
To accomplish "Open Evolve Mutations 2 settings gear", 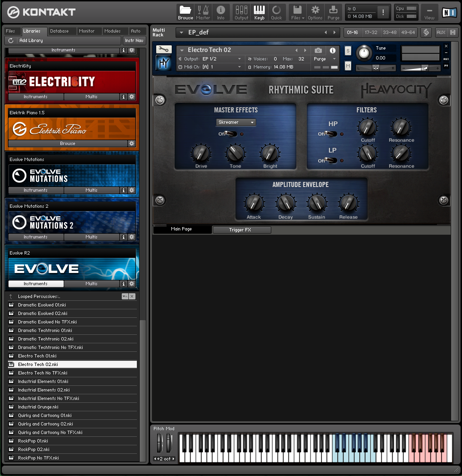I will coord(132,237).
